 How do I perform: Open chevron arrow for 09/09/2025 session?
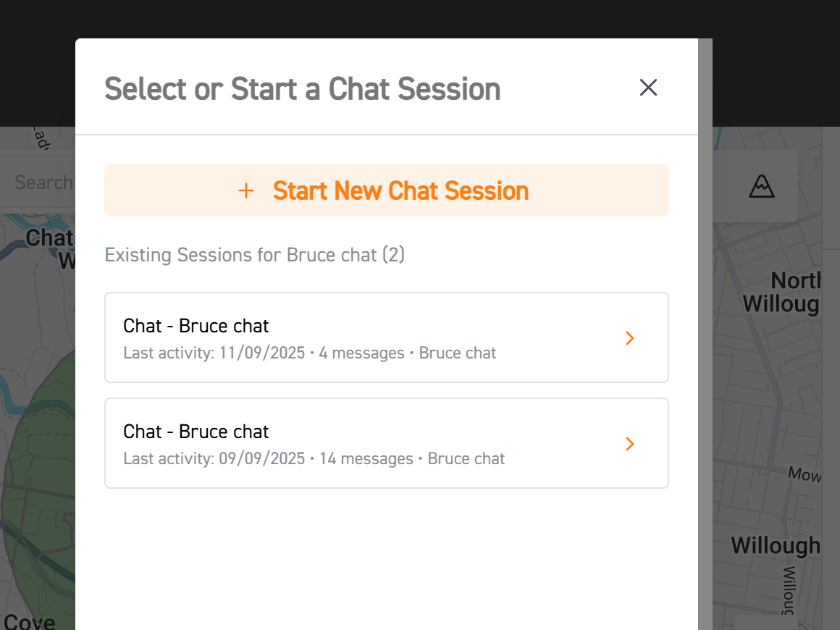(630, 444)
